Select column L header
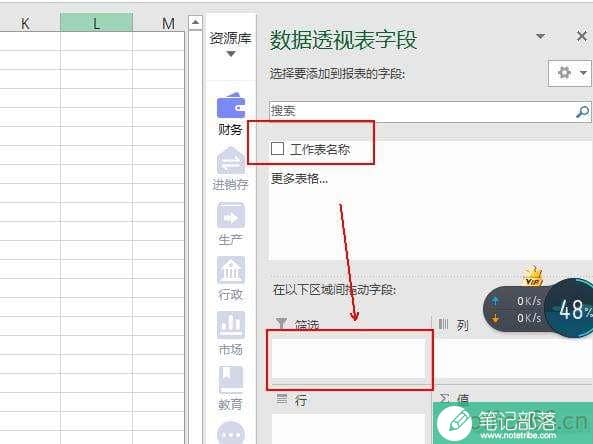 point(96,22)
